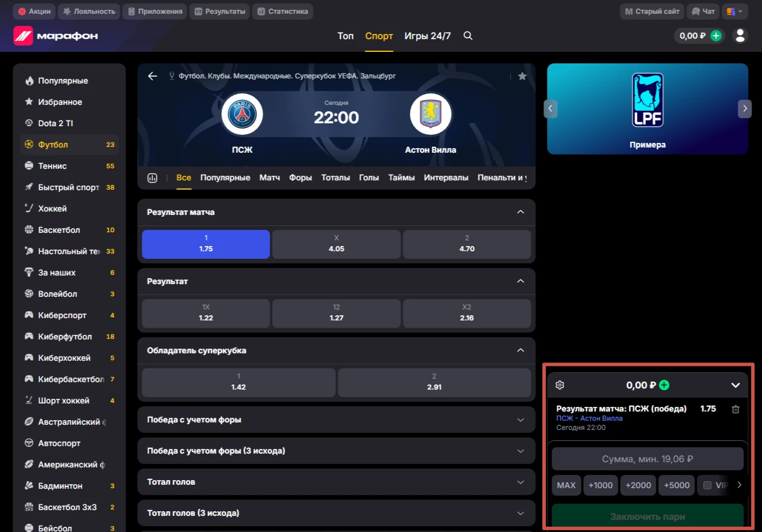Expand Победа с учетом форы (3 исхода)

tap(336, 451)
